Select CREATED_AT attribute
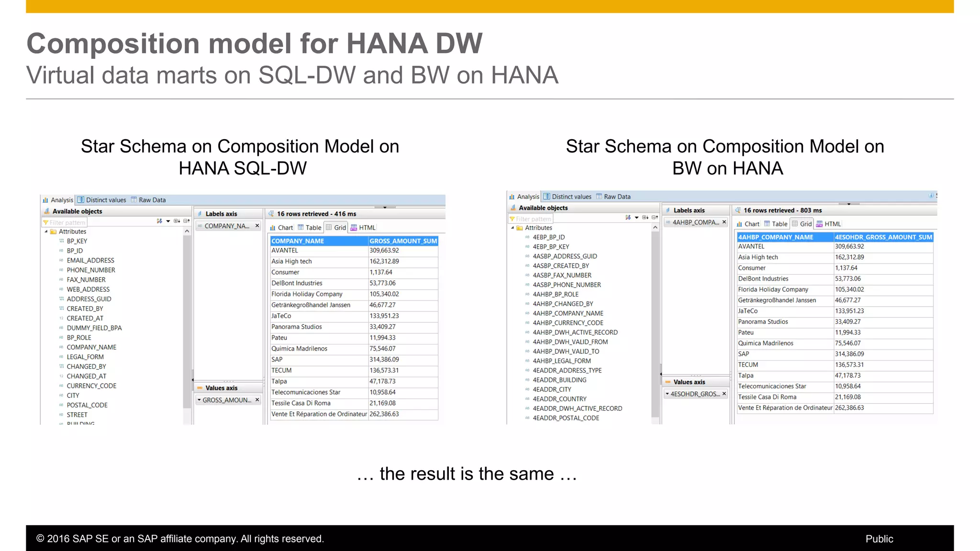This screenshot has width=980, height=551. (85, 318)
